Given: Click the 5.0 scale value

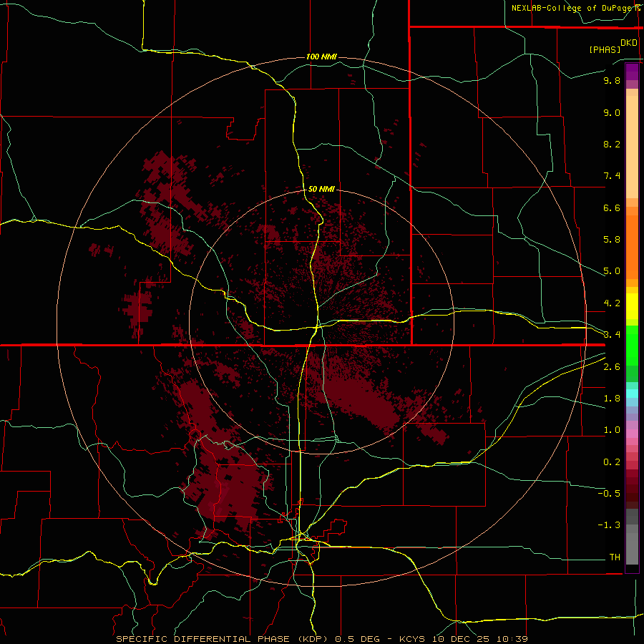Looking at the screenshot, I should pyautogui.click(x=612, y=271).
